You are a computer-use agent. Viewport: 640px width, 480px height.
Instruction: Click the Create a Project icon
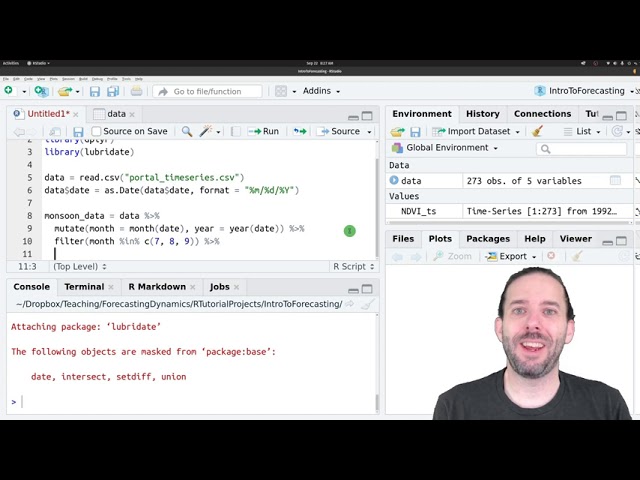(x=41, y=91)
